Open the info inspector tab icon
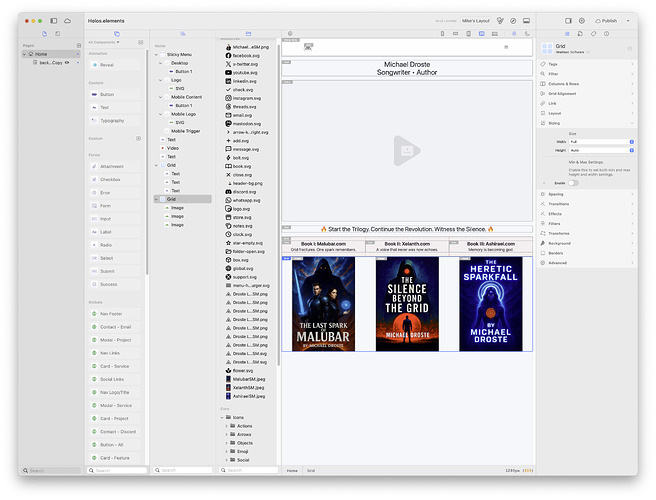Viewport: 656px width, 500px height. click(606, 33)
